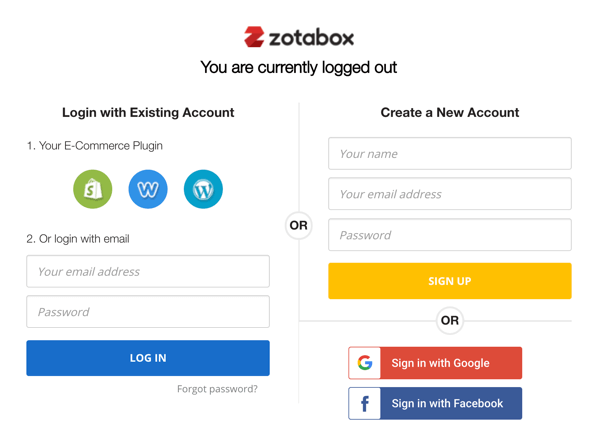Click 'You are currently logged out' message
The image size is (600, 433).
tap(299, 68)
